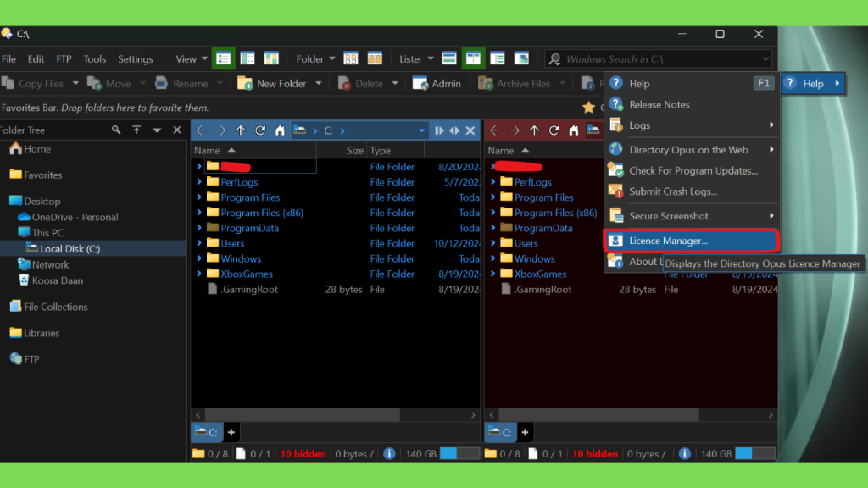Open the New Folder dropdown arrow
This screenshot has width=868, height=488.
319,84
